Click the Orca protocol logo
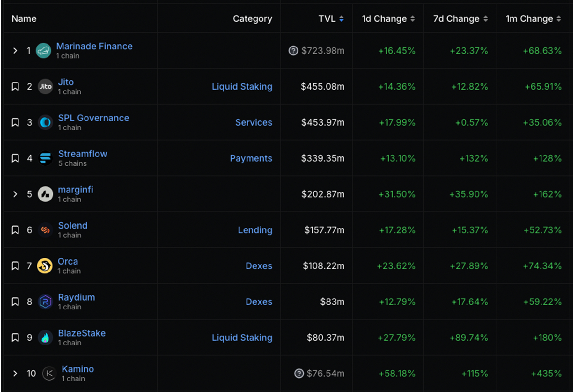The width and height of the screenshot is (574, 392). [x=45, y=266]
